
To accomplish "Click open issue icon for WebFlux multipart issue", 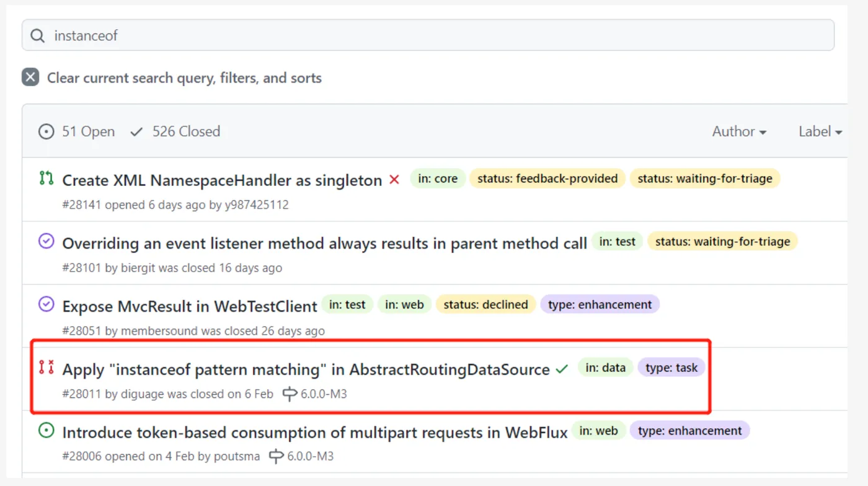I will pos(46,430).
